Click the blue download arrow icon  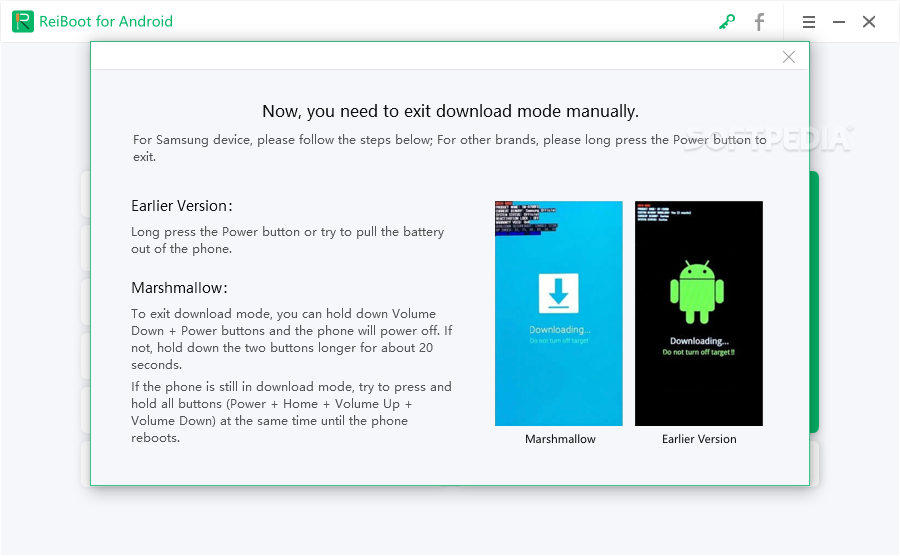click(x=558, y=293)
